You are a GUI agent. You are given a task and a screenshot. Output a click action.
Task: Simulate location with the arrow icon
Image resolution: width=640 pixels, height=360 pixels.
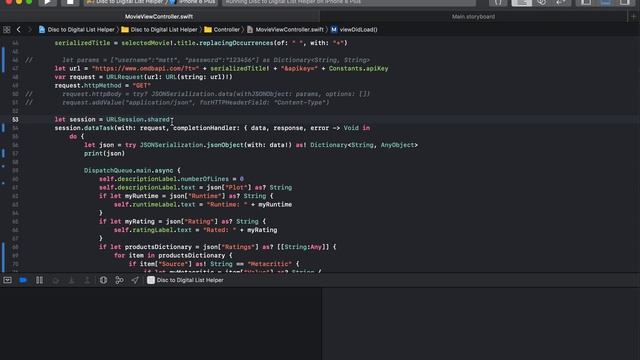click(135, 280)
